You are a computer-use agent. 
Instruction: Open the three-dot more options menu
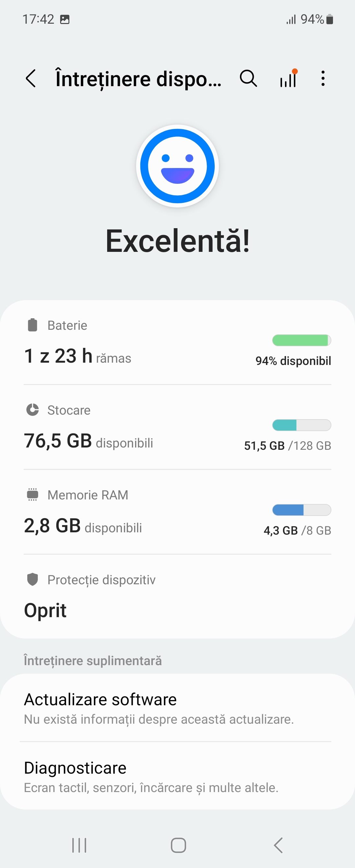[323, 79]
